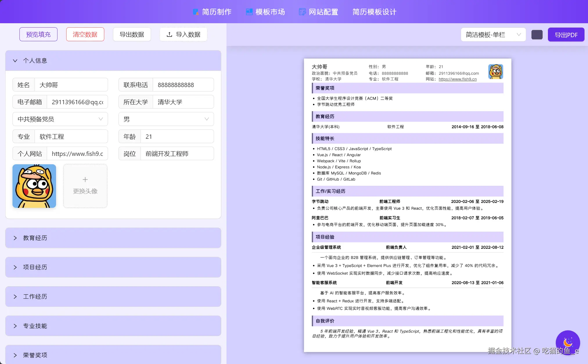Click the duck avatar in resume preview
This screenshot has width=588, height=364.
496,71
